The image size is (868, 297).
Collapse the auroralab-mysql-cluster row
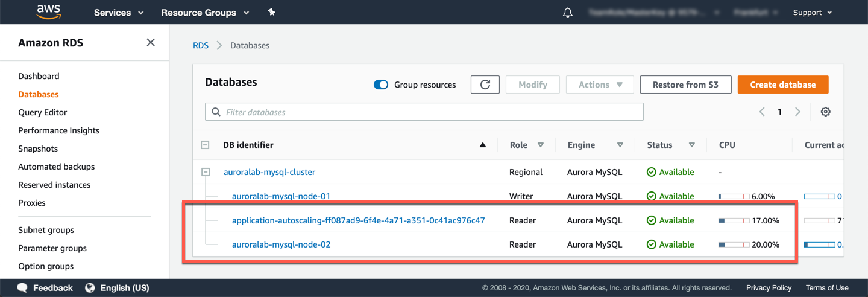205,172
